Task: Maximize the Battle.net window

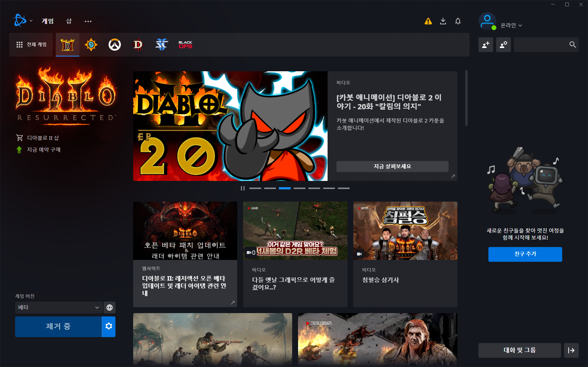Action: (x=567, y=4)
